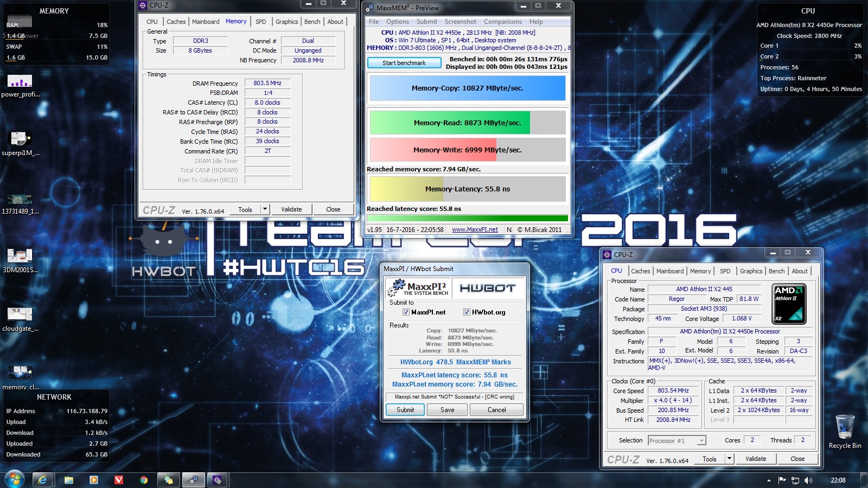Toggle the HWbot.org submit checkbox
This screenshot has width=868, height=488.
(467, 312)
